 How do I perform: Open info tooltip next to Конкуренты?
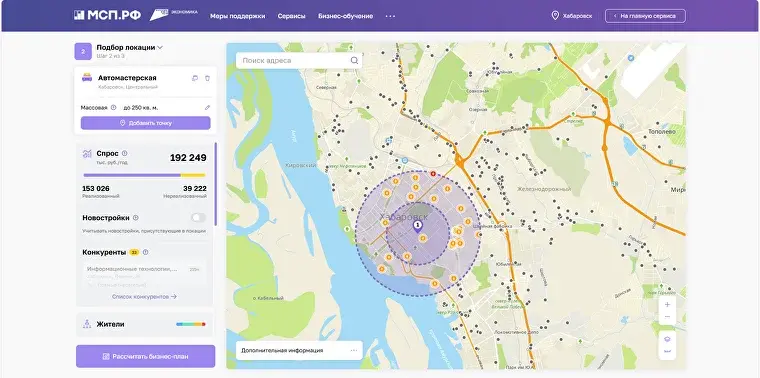click(145, 252)
